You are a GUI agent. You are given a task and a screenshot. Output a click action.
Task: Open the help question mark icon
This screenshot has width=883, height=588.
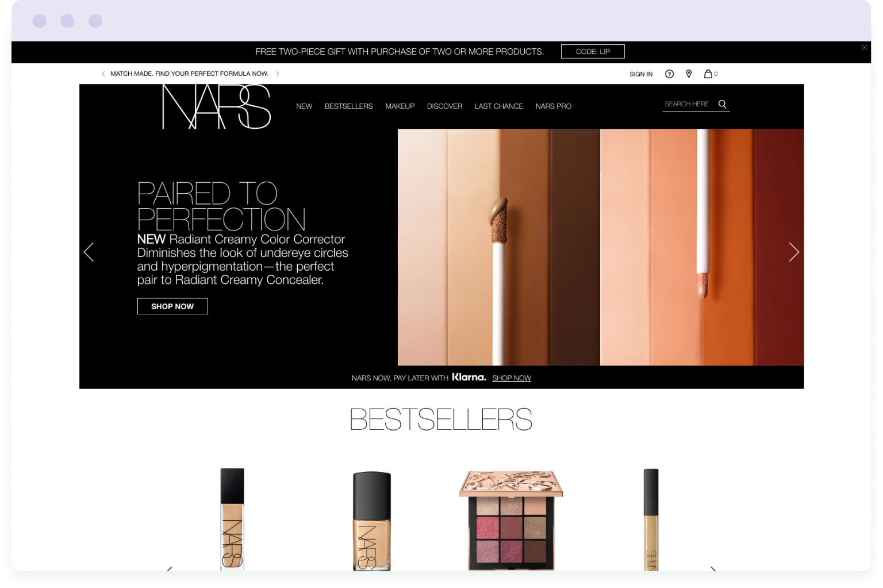[669, 74]
